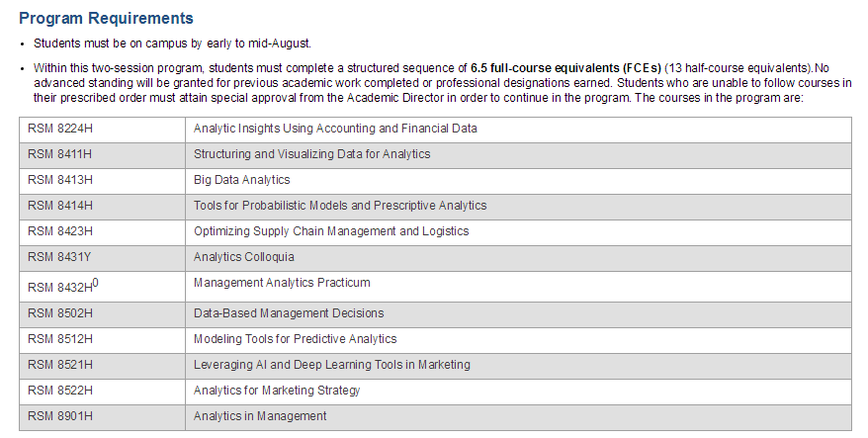868x438 pixels.
Task: Select the RSM 8901H table cell
Action: [x=103, y=417]
